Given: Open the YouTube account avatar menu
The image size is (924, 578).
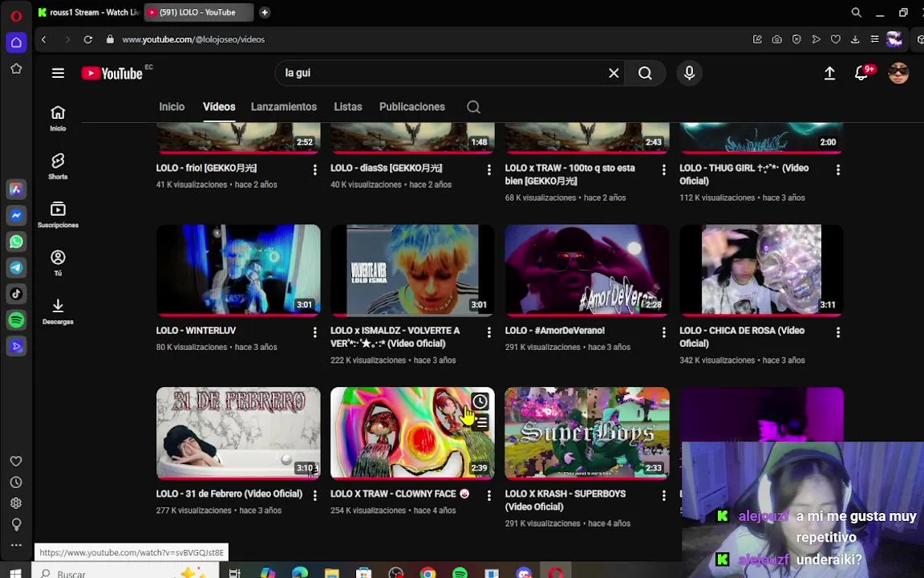Looking at the screenshot, I should (x=898, y=73).
